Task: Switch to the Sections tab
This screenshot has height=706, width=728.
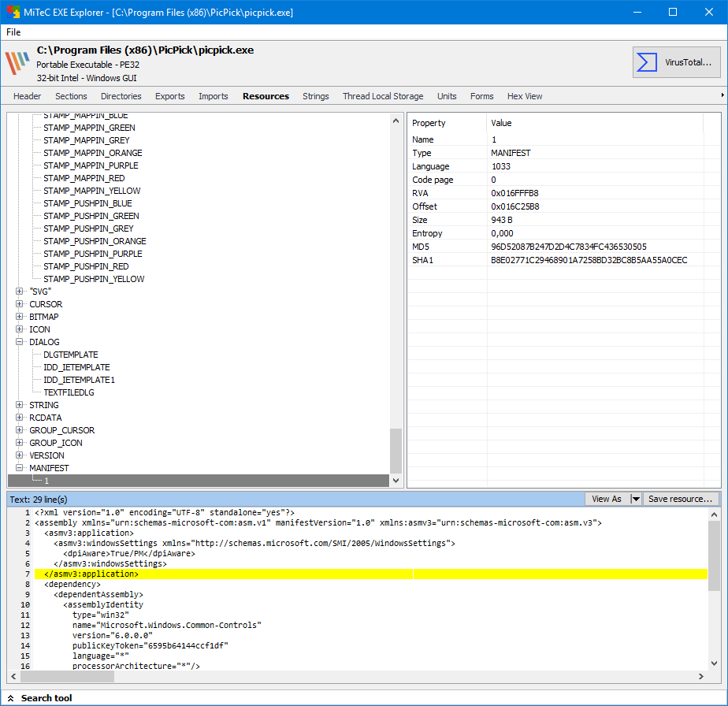Action: 71,96
